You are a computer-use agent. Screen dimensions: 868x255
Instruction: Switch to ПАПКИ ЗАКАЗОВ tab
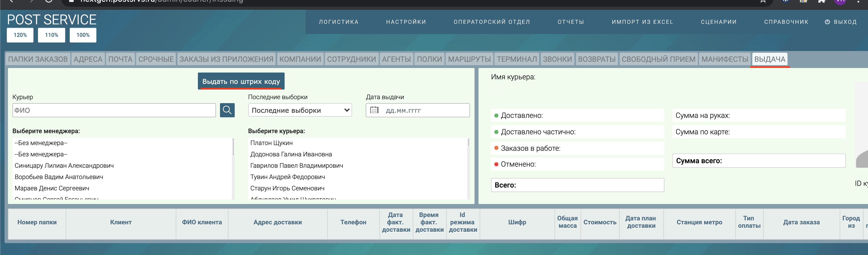coord(38,59)
